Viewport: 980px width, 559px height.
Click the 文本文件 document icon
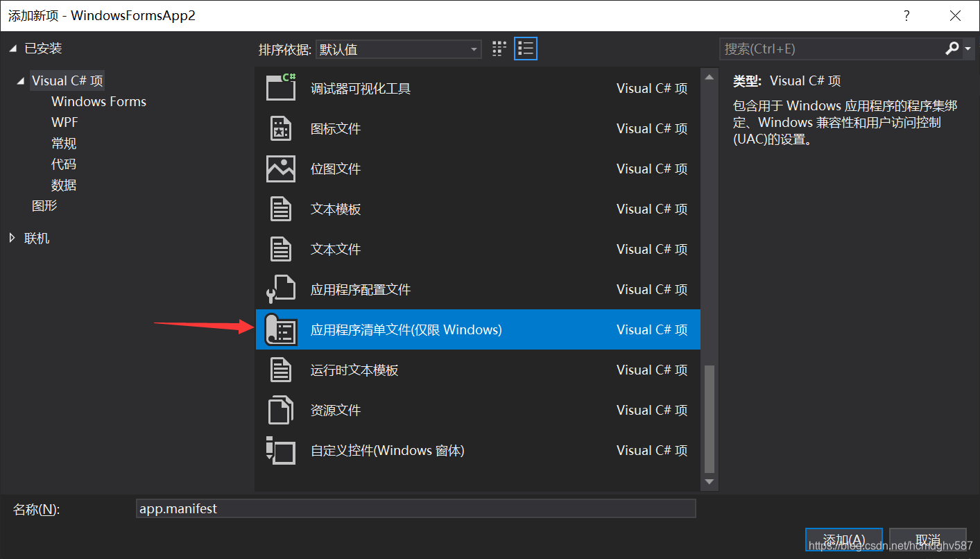[281, 249]
